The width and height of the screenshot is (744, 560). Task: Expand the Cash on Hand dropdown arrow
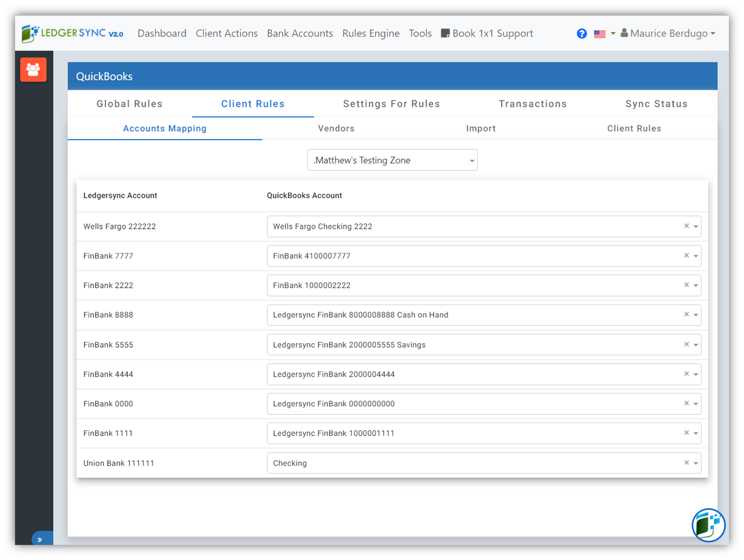[695, 316]
